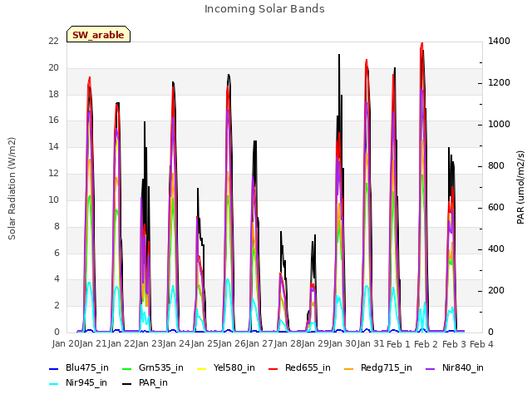Click the Jan 25 x-axis tick label
532x399 pixels.
point(204,344)
